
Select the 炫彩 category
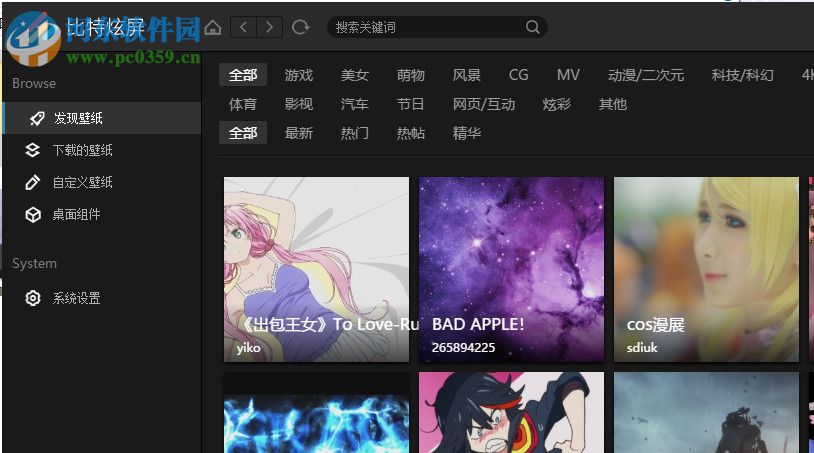pyautogui.click(x=557, y=104)
